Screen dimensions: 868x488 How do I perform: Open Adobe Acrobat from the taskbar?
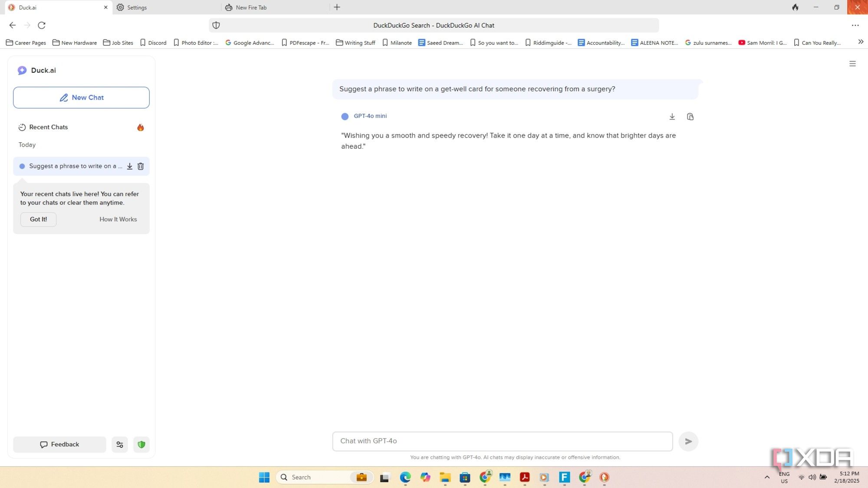[525, 477]
